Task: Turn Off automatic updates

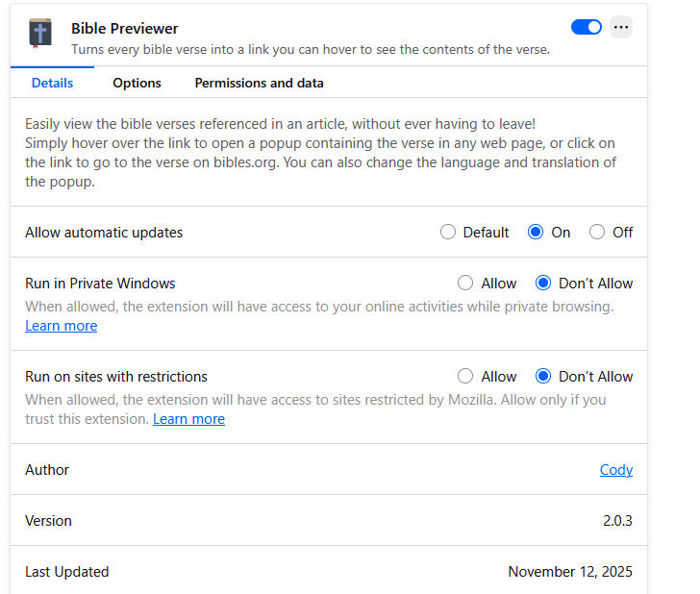Action: tap(597, 232)
